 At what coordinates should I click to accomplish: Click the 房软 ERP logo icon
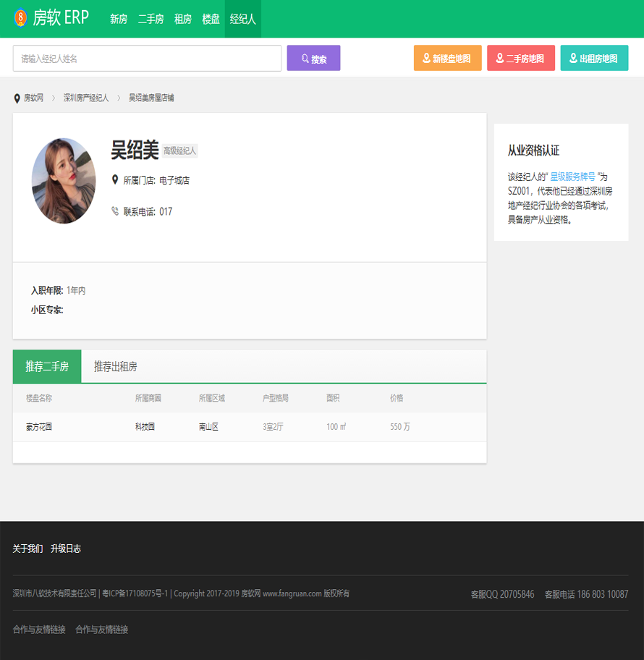pyautogui.click(x=21, y=19)
